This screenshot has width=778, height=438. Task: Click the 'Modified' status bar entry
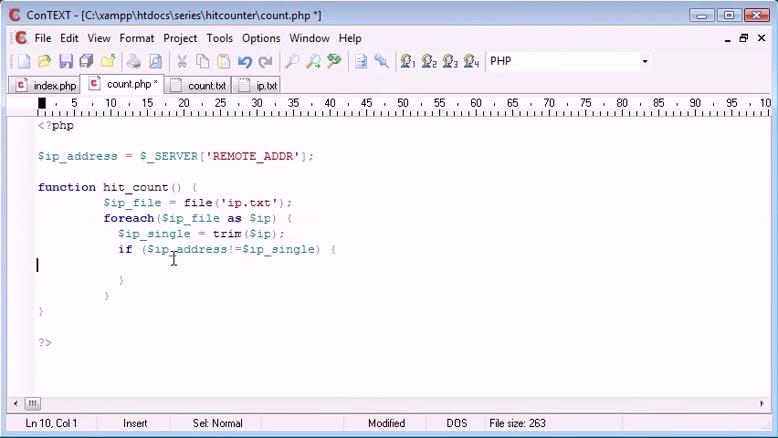click(x=386, y=423)
